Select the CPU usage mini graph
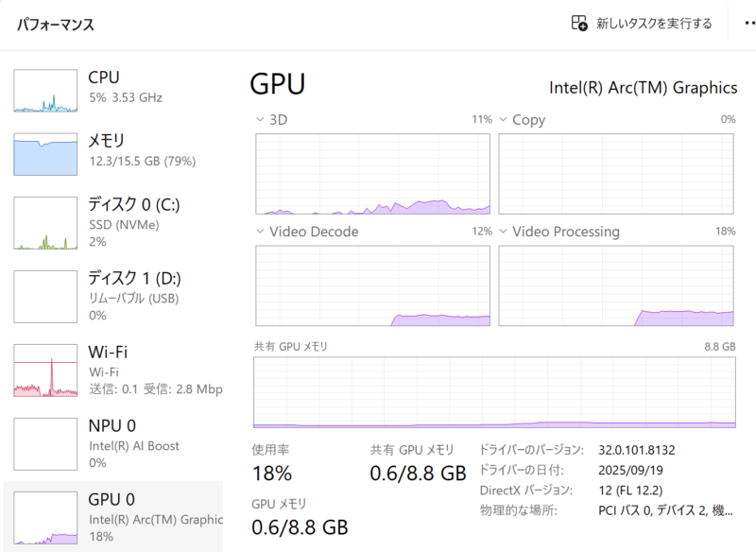 click(44, 91)
